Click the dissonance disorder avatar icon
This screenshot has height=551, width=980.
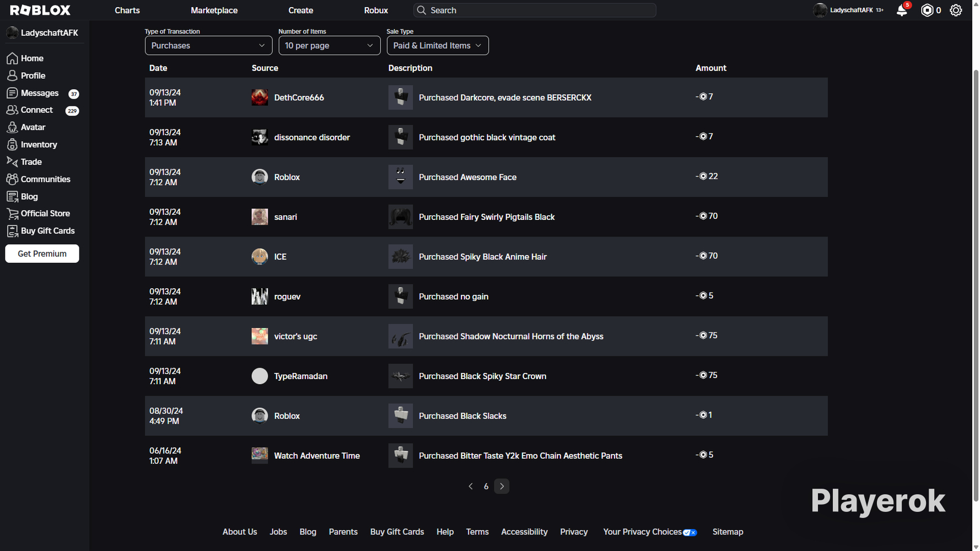point(260,137)
